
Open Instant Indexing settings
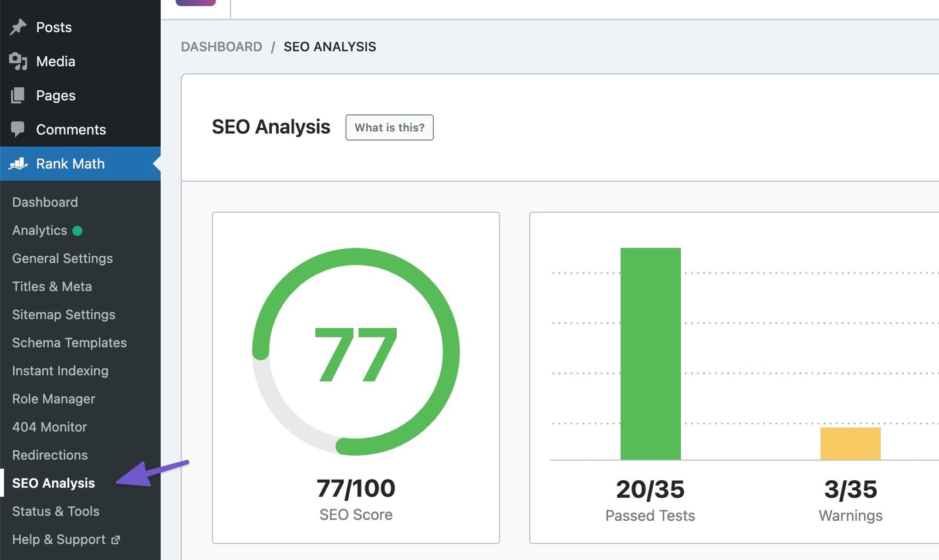click(60, 371)
